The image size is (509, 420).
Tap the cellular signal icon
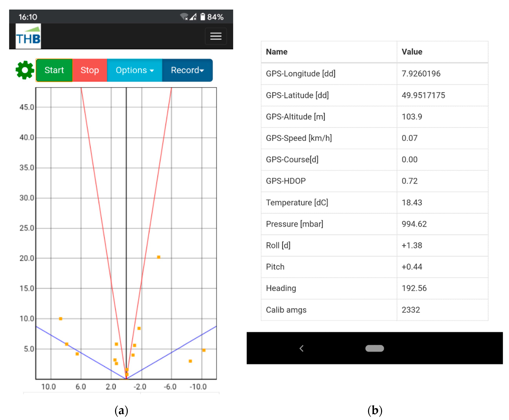(x=193, y=17)
